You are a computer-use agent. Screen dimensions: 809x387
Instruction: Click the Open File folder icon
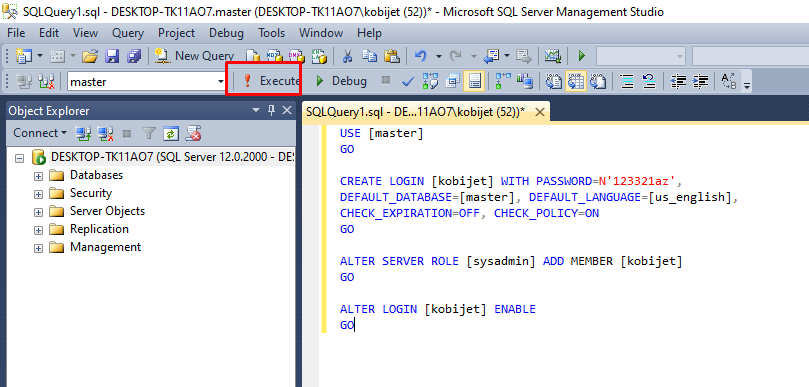[x=90, y=56]
